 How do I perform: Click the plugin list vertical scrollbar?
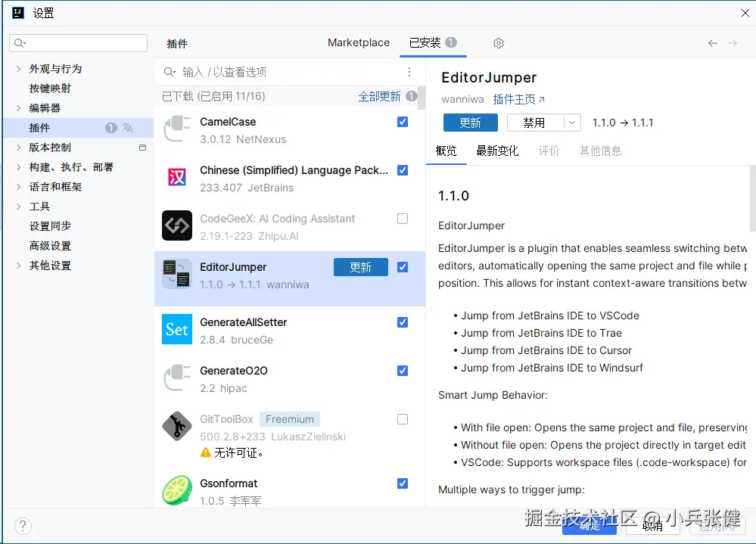coord(422,98)
